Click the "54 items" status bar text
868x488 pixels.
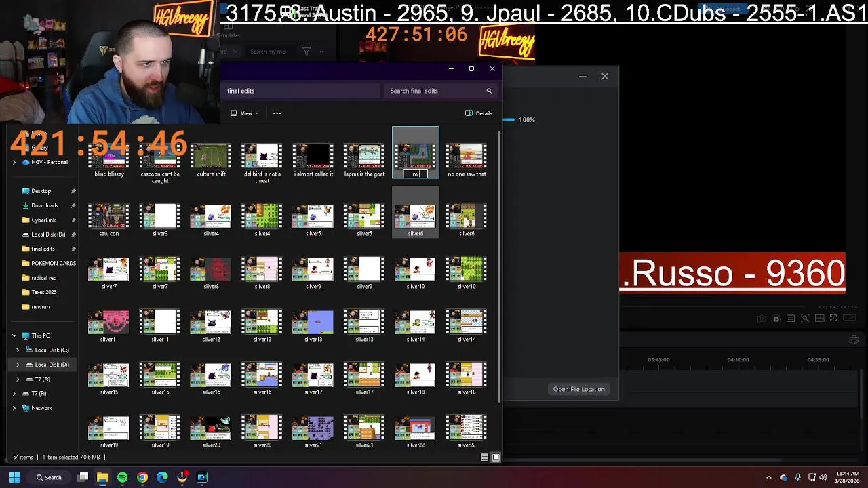point(23,457)
